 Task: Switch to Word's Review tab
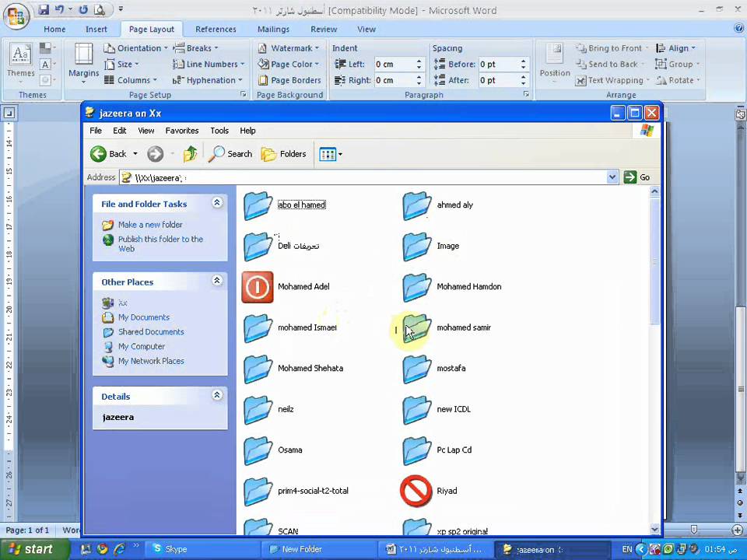click(324, 29)
